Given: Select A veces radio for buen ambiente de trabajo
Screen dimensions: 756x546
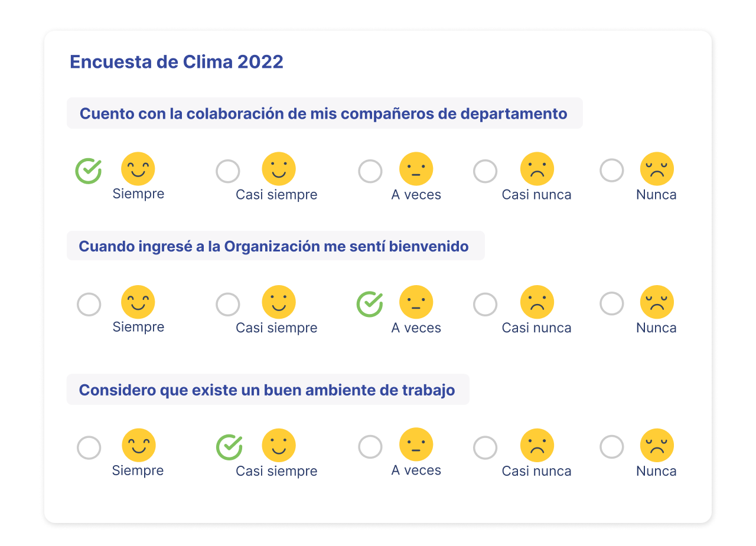Looking at the screenshot, I should 370,447.
